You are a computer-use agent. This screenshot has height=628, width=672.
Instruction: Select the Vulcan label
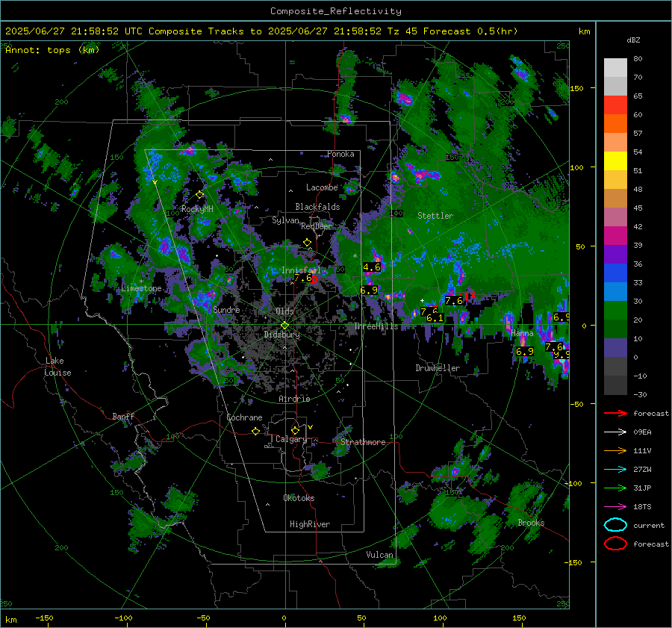[x=379, y=555]
